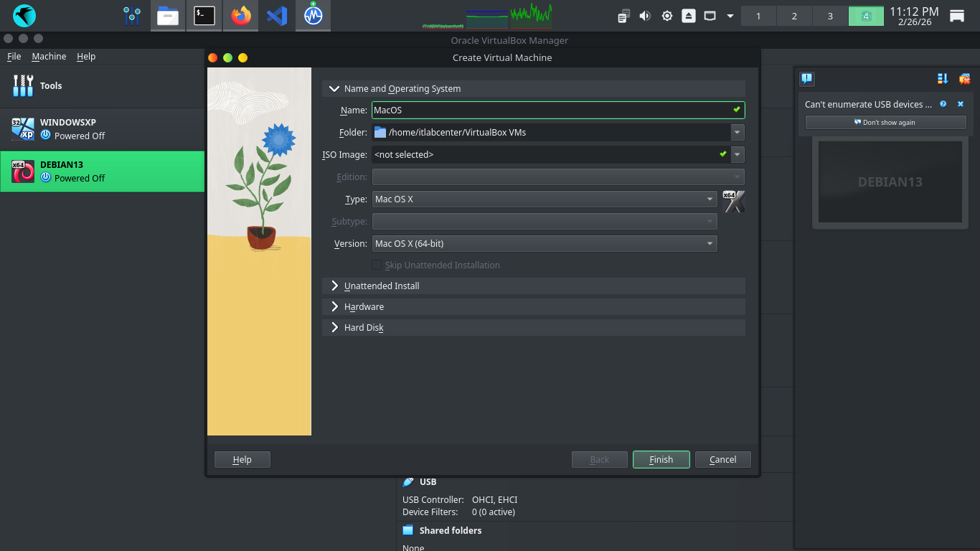Open Visual Studio Code from the panel
This screenshot has height=551, width=980.
(x=277, y=16)
